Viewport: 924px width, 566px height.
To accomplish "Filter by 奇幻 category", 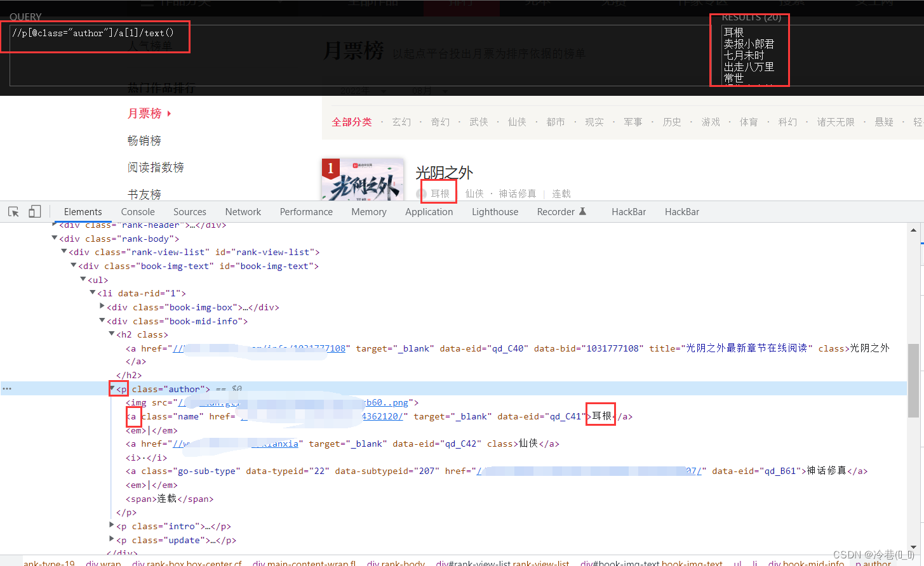I will (440, 122).
